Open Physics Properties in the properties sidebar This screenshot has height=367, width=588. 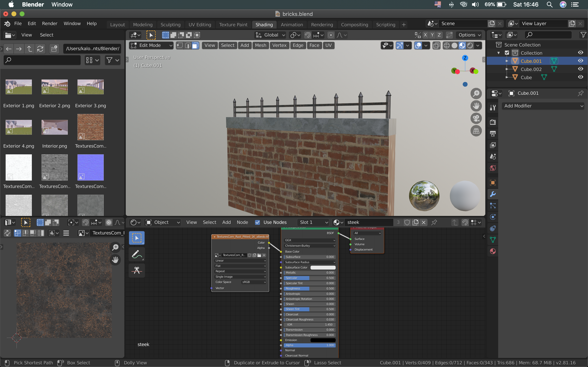493,217
